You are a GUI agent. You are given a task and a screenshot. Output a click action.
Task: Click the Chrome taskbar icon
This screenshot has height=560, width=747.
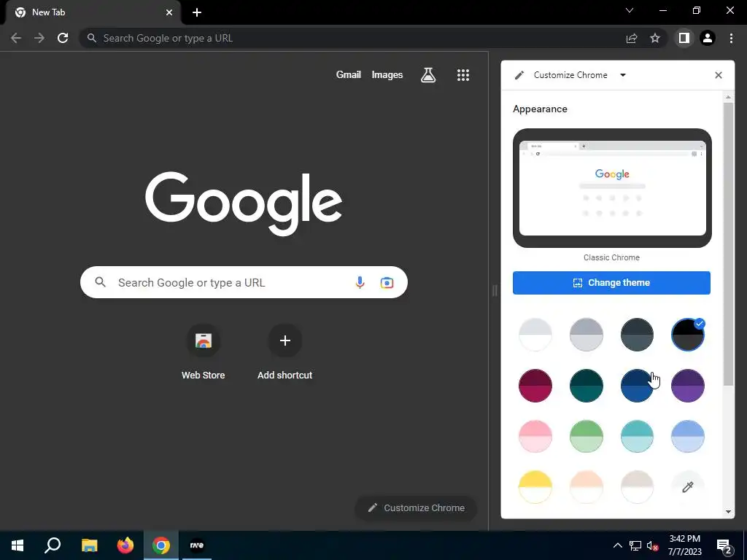(x=161, y=545)
